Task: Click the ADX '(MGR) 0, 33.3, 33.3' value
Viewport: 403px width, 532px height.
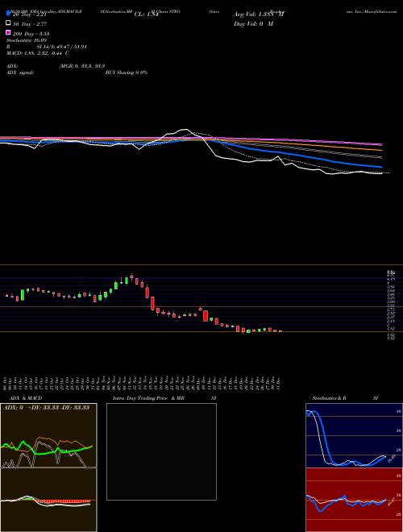Action: 81,66
